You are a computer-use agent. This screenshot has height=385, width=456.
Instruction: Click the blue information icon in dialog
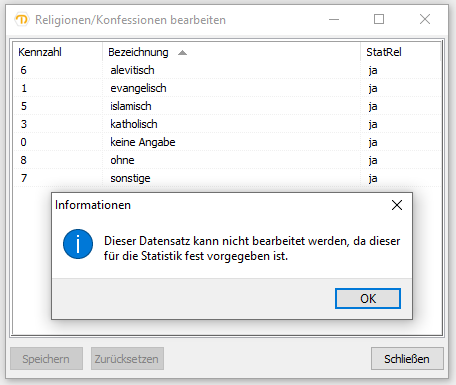[x=78, y=244]
